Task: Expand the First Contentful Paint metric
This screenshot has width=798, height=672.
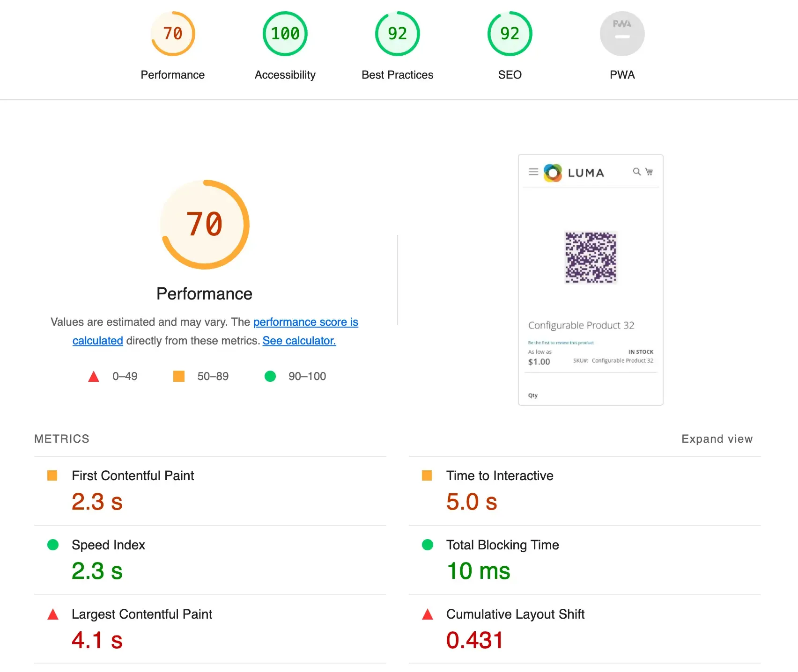Action: click(133, 475)
